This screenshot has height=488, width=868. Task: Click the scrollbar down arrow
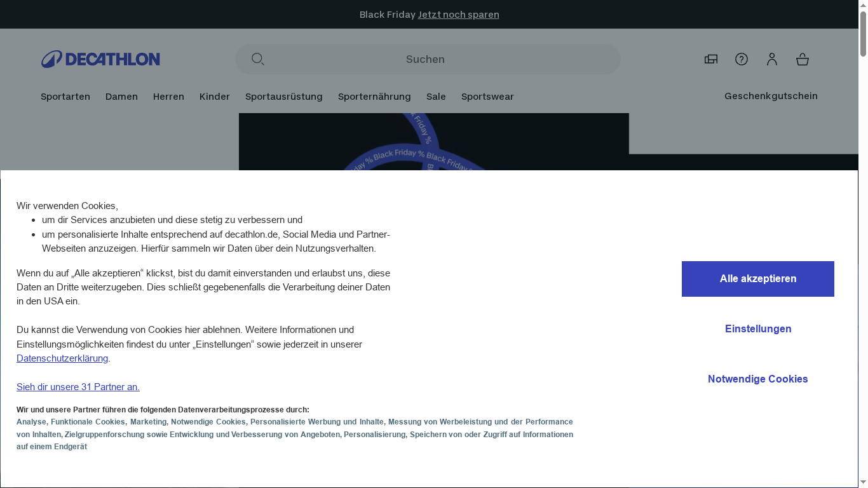click(x=863, y=483)
